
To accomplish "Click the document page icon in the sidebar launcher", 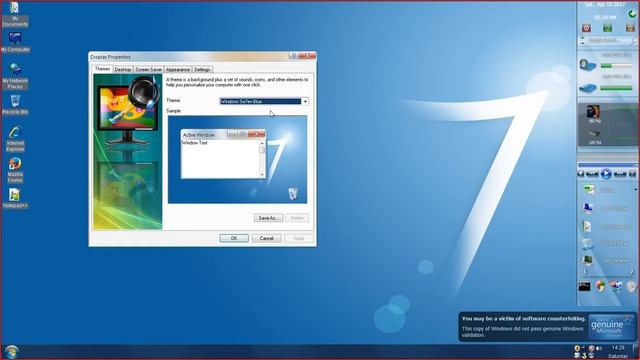I will pos(587,227).
